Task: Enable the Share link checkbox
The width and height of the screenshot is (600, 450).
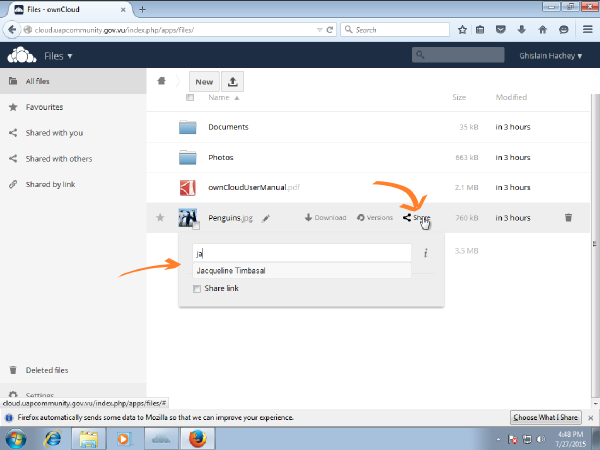Action: 197,289
